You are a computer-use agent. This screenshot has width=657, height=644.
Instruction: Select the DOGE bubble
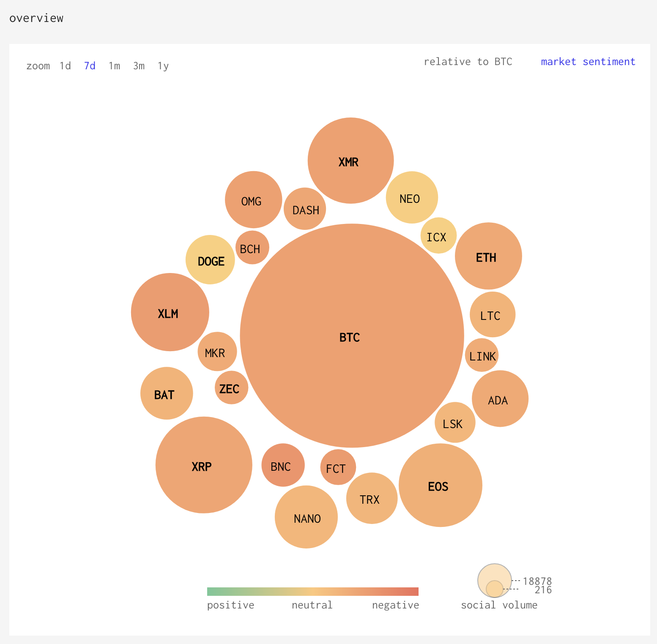tap(210, 259)
